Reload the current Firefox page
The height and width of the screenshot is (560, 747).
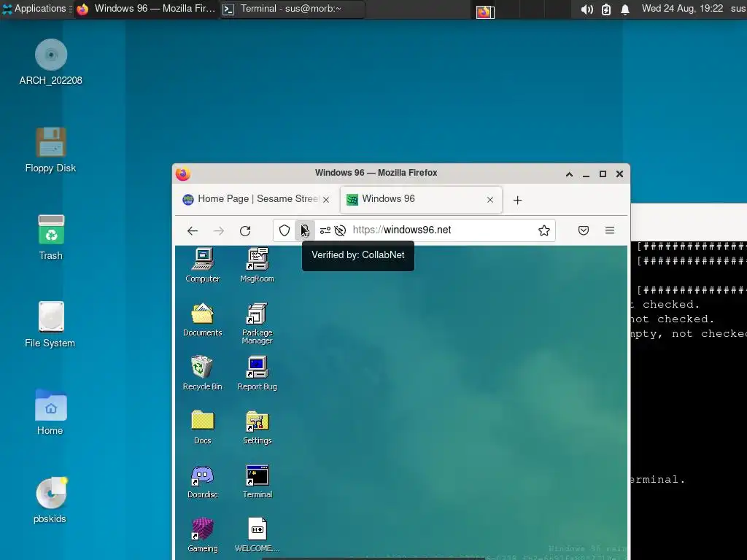coord(245,231)
